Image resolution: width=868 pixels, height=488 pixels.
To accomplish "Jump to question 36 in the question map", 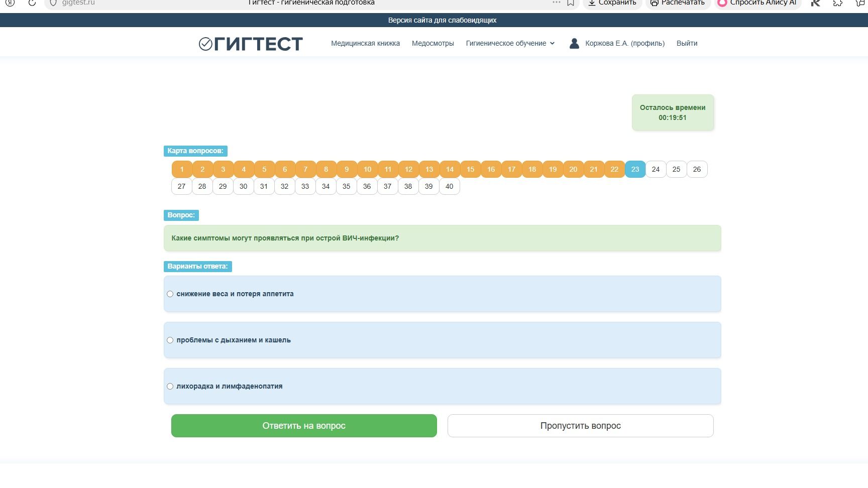I will 367,186.
